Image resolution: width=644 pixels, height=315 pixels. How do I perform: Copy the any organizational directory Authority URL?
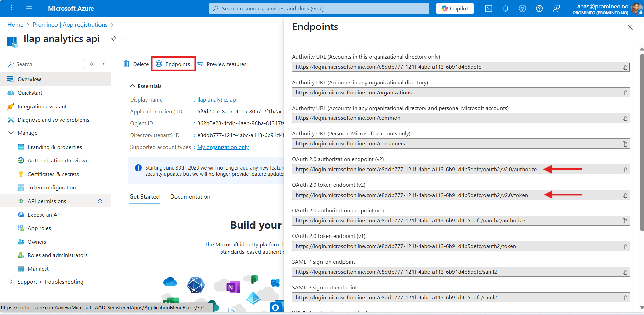tap(625, 93)
